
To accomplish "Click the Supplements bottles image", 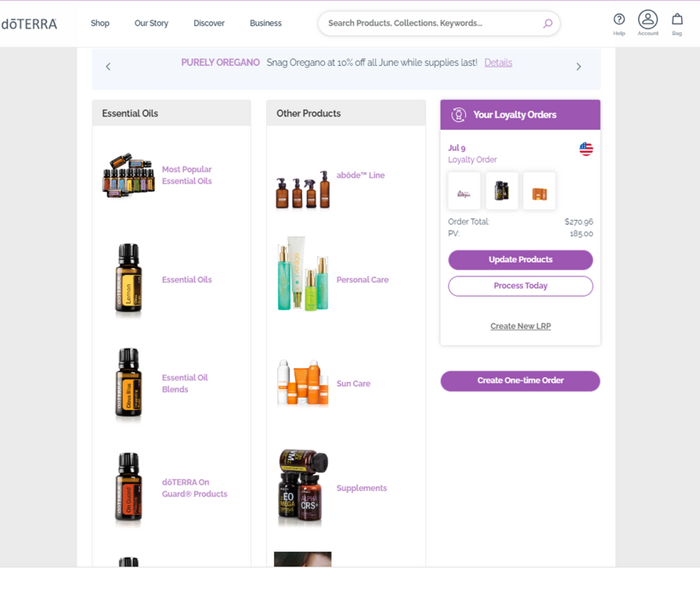I will [303, 488].
